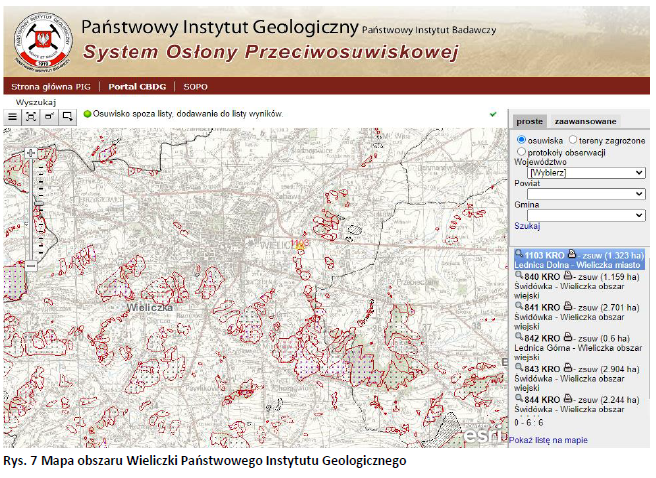The height and width of the screenshot is (478, 656).
Task: Print landslide 843 KRO record icon
Action: [x=567, y=368]
